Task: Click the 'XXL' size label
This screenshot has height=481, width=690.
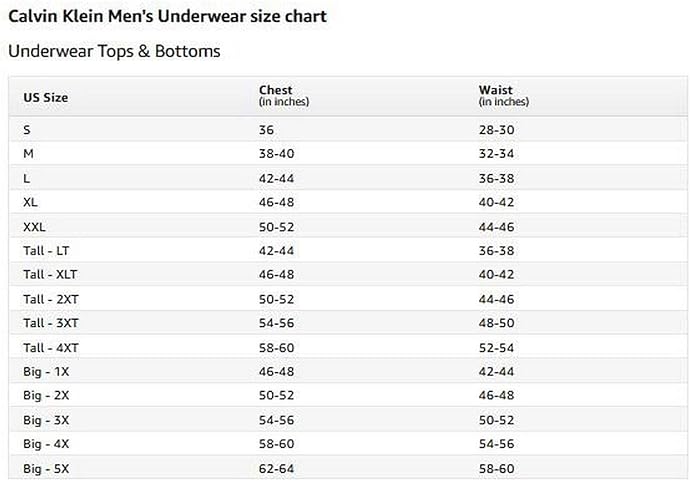Action: click(34, 226)
